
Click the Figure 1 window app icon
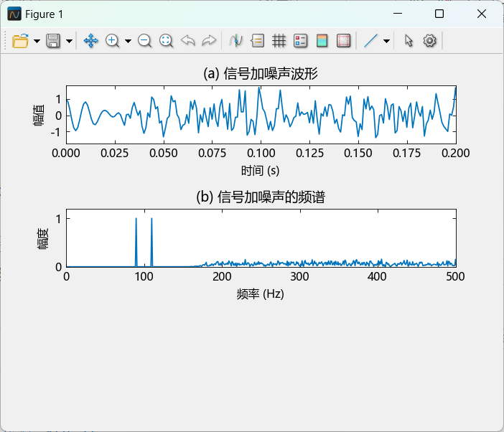[x=14, y=14]
